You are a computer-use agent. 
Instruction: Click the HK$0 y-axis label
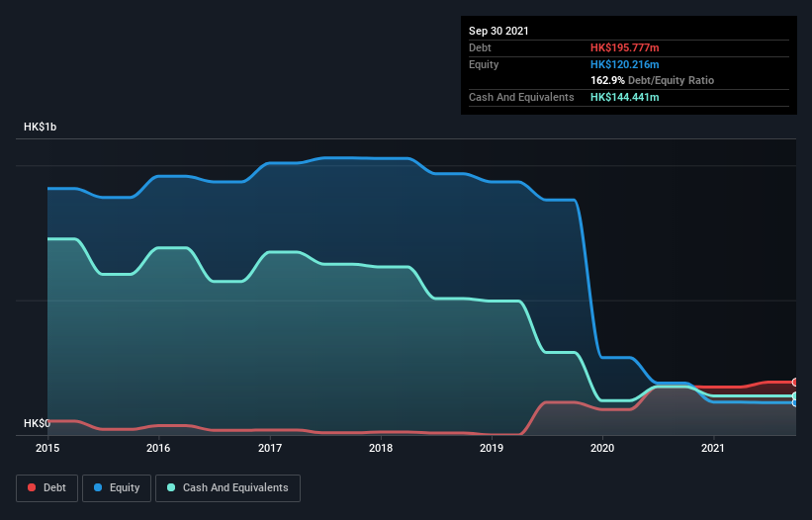point(37,423)
